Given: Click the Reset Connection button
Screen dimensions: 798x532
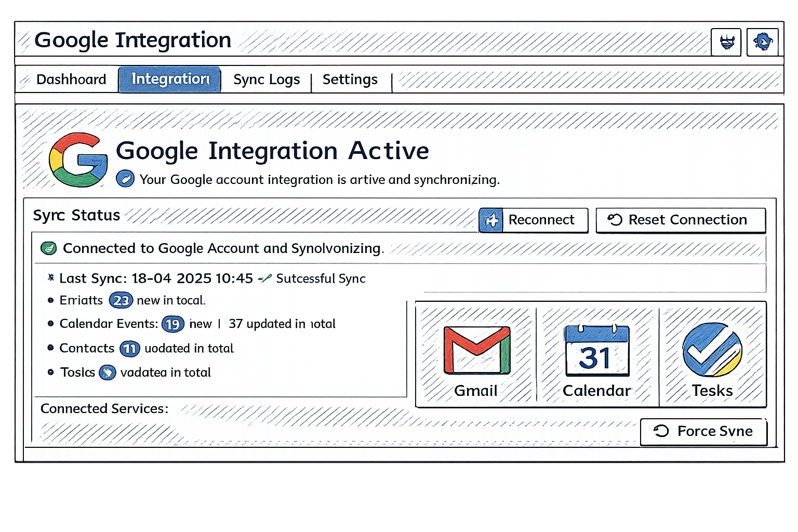Looking at the screenshot, I should [681, 220].
